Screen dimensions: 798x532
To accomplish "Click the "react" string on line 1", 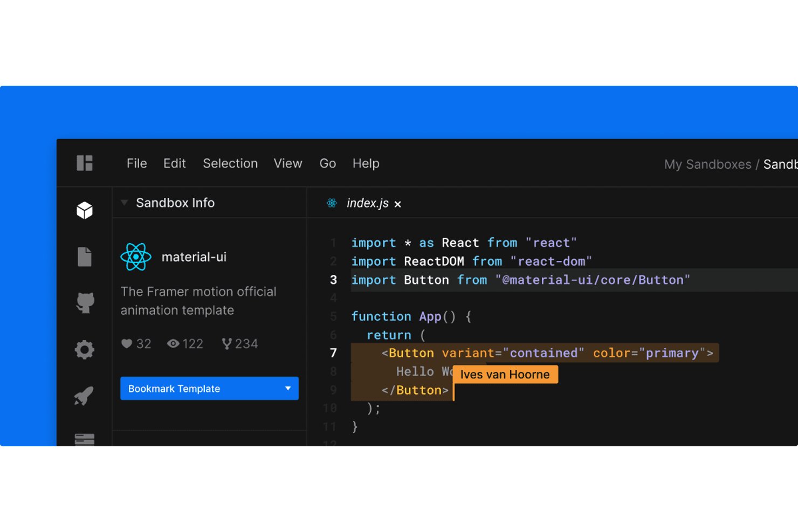I will pyautogui.click(x=551, y=243).
